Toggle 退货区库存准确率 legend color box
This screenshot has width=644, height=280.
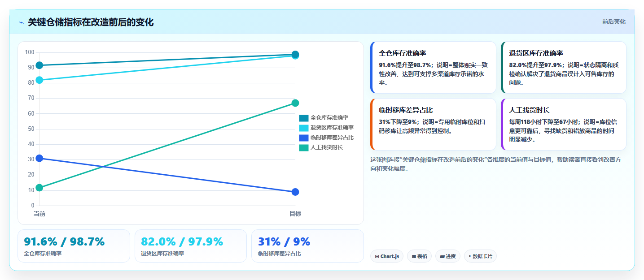(x=304, y=128)
